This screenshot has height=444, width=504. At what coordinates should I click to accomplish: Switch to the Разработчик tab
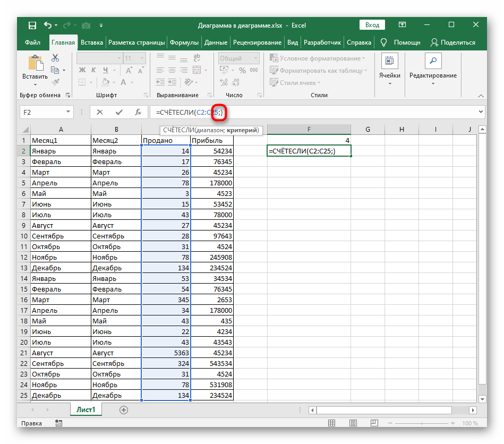322,42
